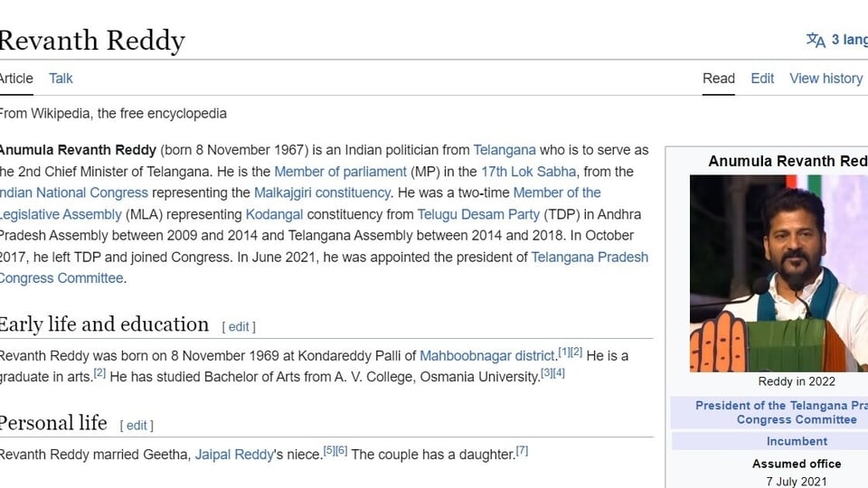Edit the Personal life section

(137, 426)
